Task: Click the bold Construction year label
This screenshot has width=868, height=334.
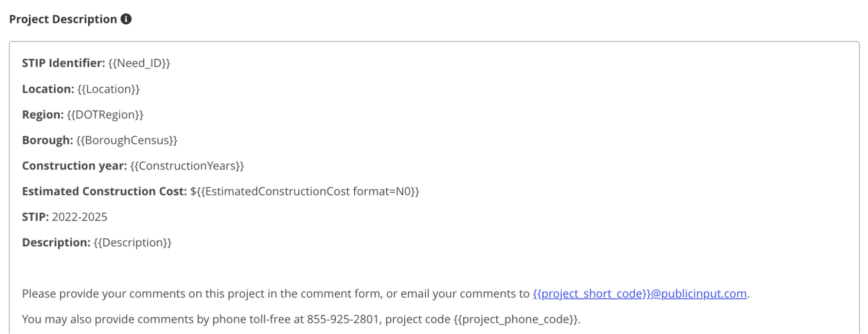Action: pos(74,166)
